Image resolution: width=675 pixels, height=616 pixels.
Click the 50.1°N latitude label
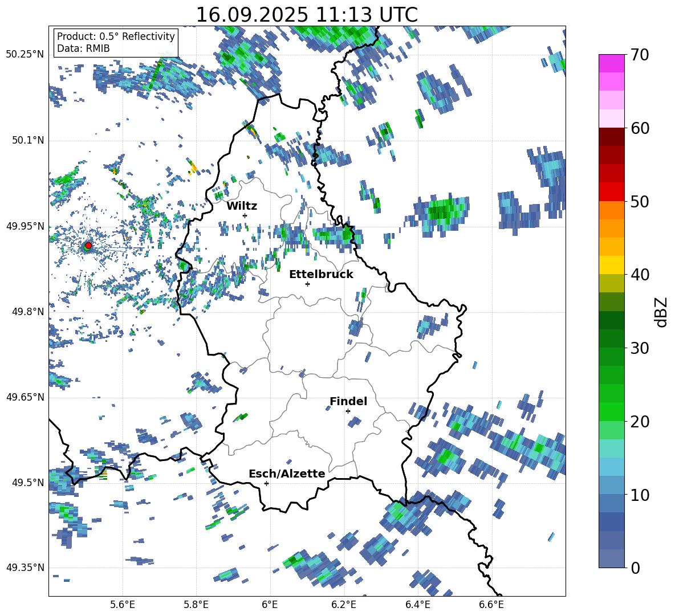27,140
